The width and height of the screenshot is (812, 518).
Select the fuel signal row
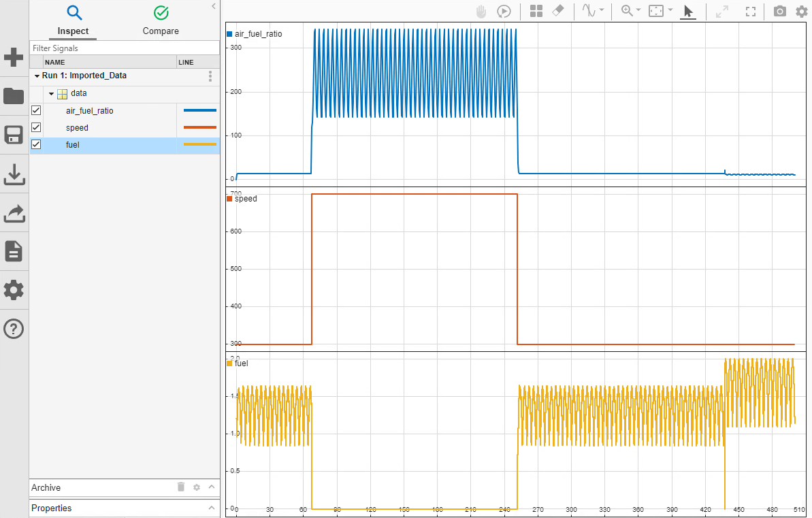coord(125,145)
